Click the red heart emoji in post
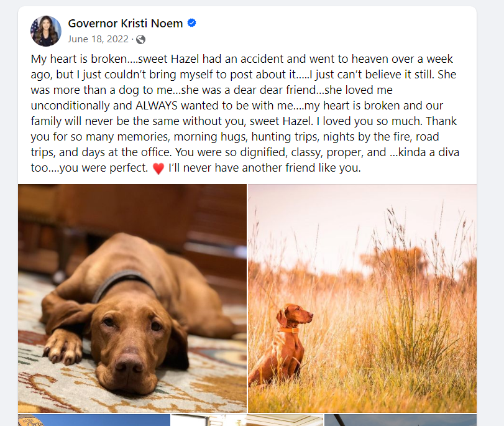The image size is (504, 426). [158, 169]
